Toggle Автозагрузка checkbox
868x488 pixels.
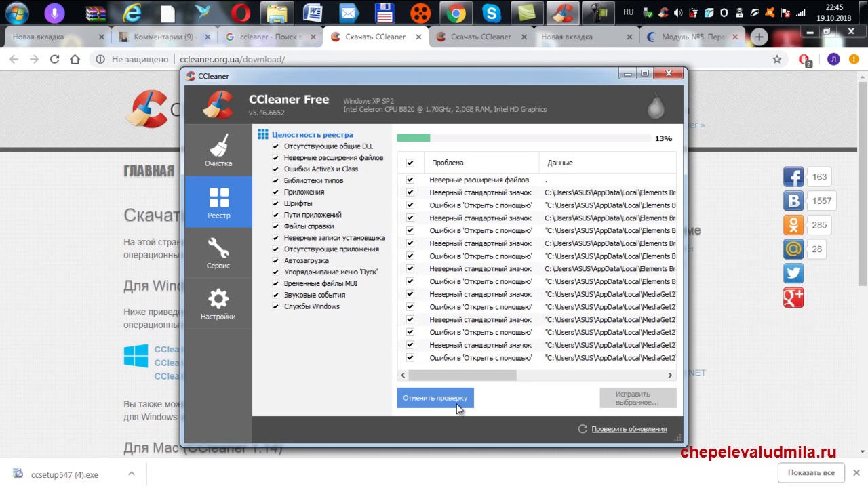point(276,261)
